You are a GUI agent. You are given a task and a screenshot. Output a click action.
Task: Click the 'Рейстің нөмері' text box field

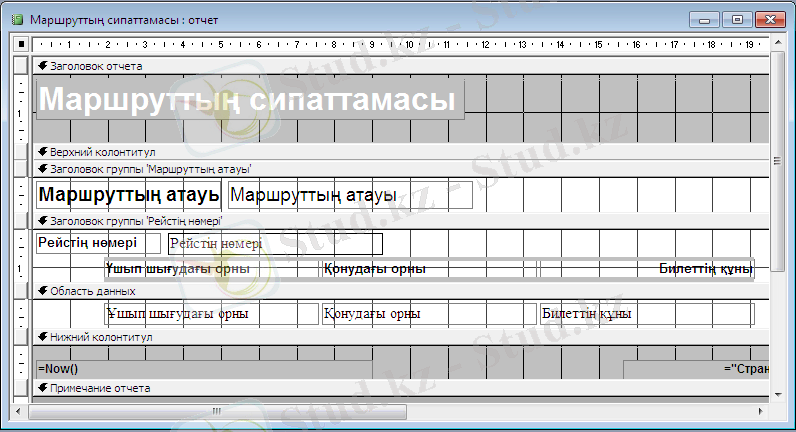(x=275, y=244)
